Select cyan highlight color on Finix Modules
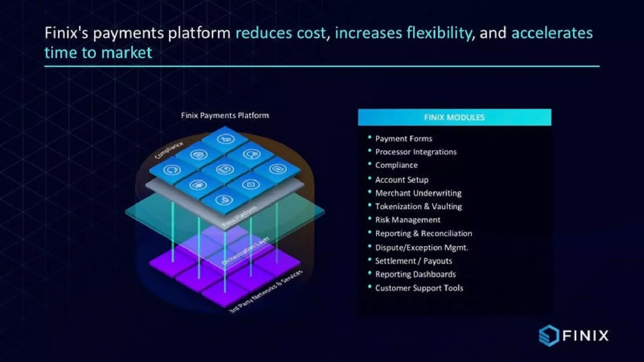 click(x=454, y=117)
